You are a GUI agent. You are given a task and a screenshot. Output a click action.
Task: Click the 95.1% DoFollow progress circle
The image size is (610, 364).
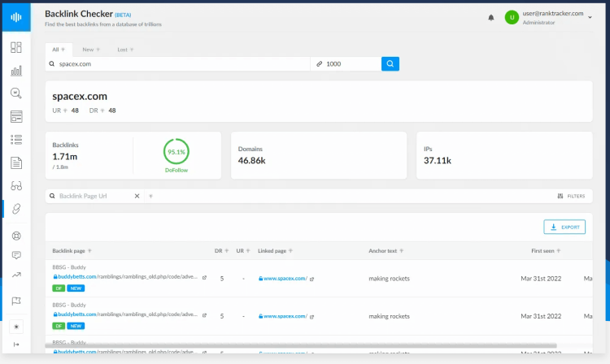click(176, 151)
